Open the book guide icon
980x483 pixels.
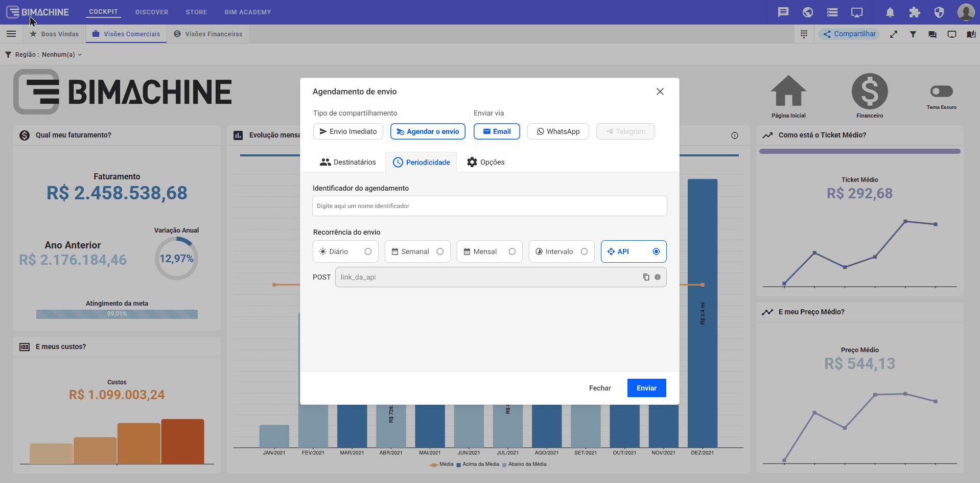coord(971,34)
